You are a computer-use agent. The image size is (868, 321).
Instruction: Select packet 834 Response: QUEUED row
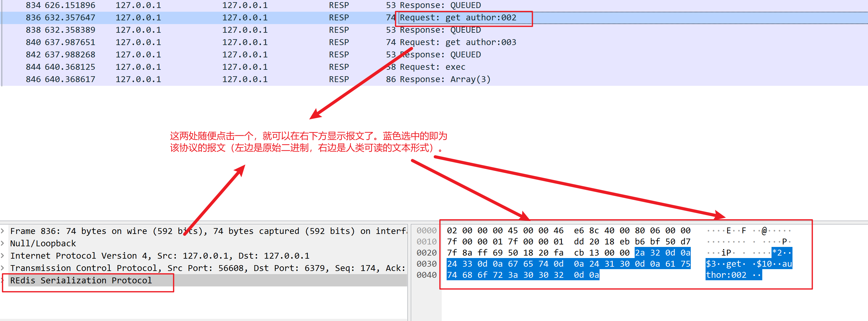click(435, 5)
